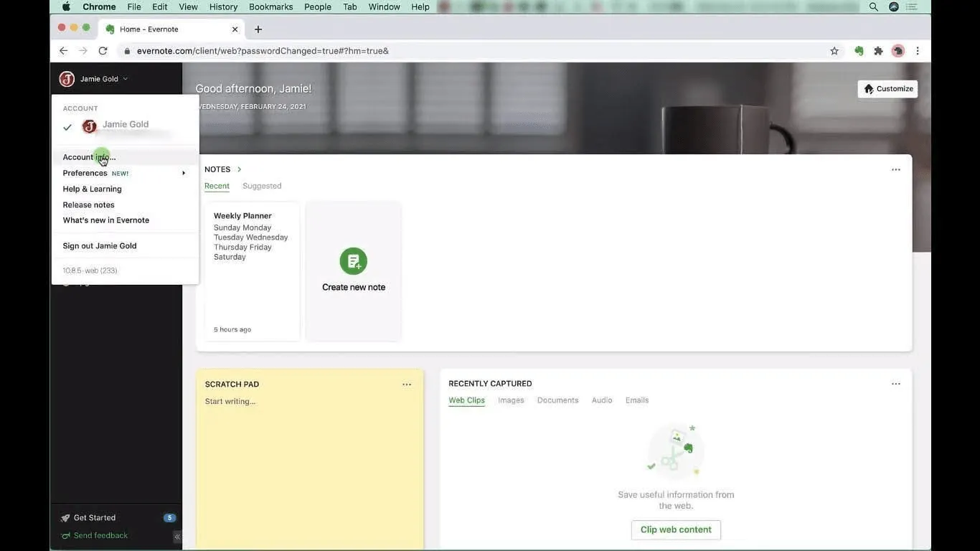
Task: Click the Get Started badge showing 5
Action: [169, 518]
